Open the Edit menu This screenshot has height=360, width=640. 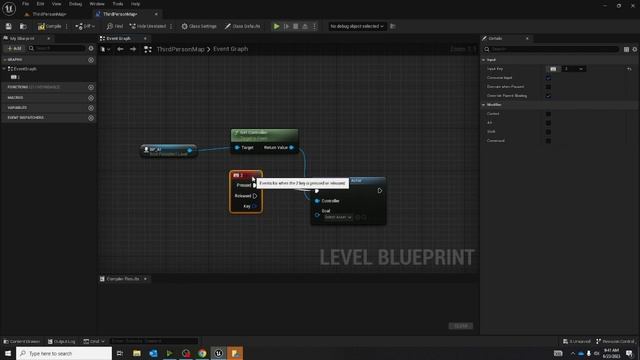point(40,4)
